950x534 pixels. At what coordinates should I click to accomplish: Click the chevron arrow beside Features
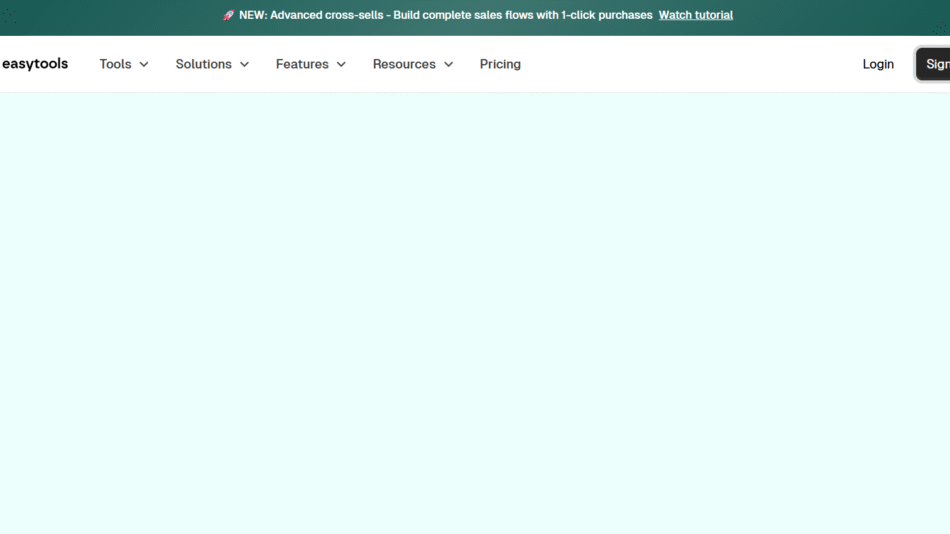click(341, 64)
